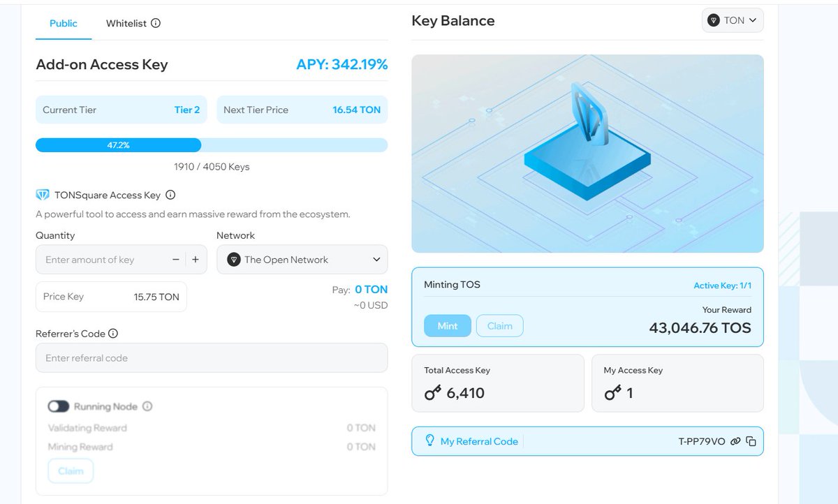Click the 15.75 TON price key value
Screen dimensions: 838x504
point(156,297)
